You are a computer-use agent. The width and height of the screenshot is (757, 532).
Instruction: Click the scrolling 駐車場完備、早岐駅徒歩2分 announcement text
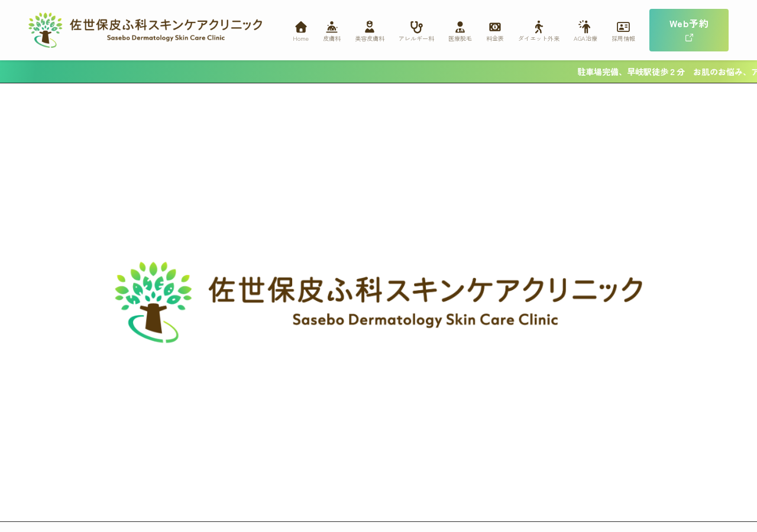click(631, 72)
